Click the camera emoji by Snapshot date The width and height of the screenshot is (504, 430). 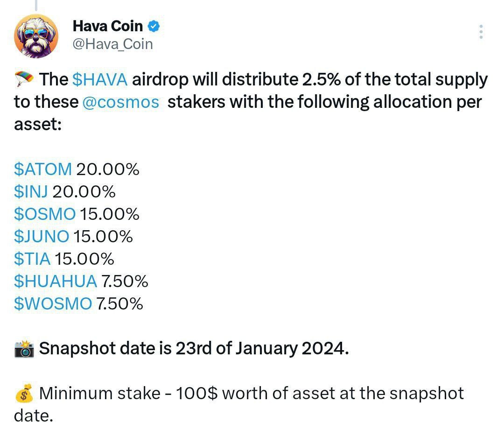pyautogui.click(x=24, y=349)
